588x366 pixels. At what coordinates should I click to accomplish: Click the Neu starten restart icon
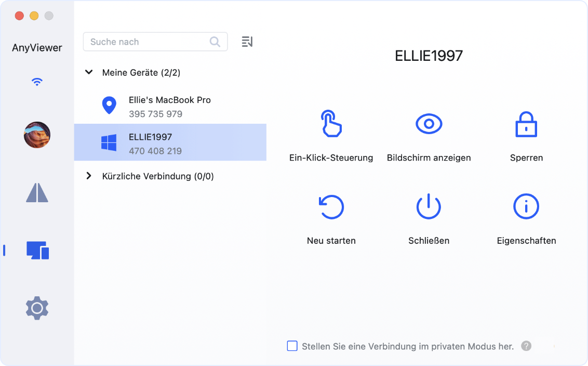tap(331, 207)
